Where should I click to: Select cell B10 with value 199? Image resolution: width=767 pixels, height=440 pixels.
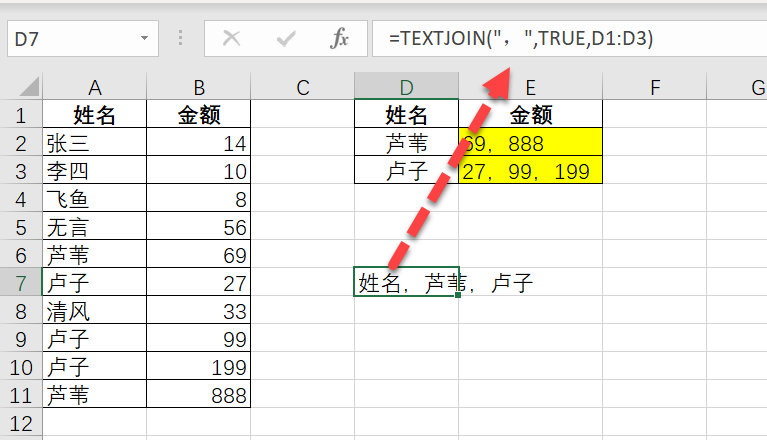[x=199, y=367]
